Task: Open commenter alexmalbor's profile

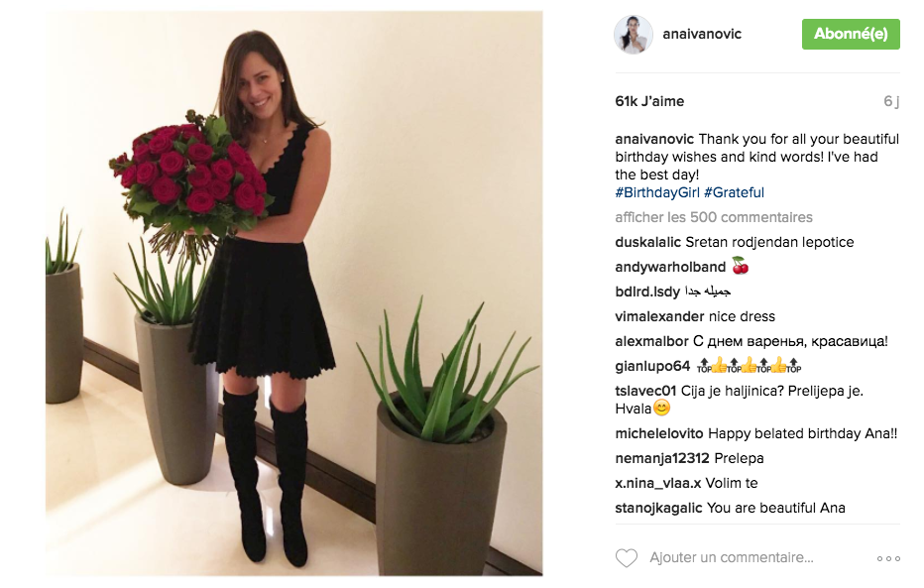Action: pos(651,341)
